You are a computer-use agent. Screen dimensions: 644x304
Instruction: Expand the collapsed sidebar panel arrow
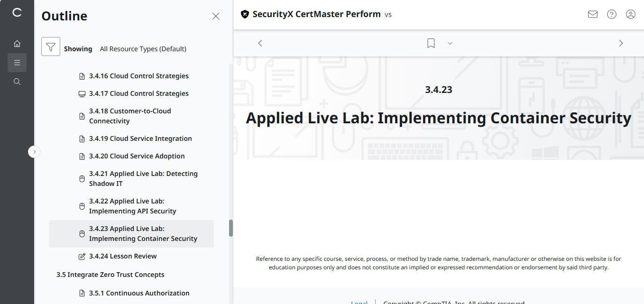34,151
